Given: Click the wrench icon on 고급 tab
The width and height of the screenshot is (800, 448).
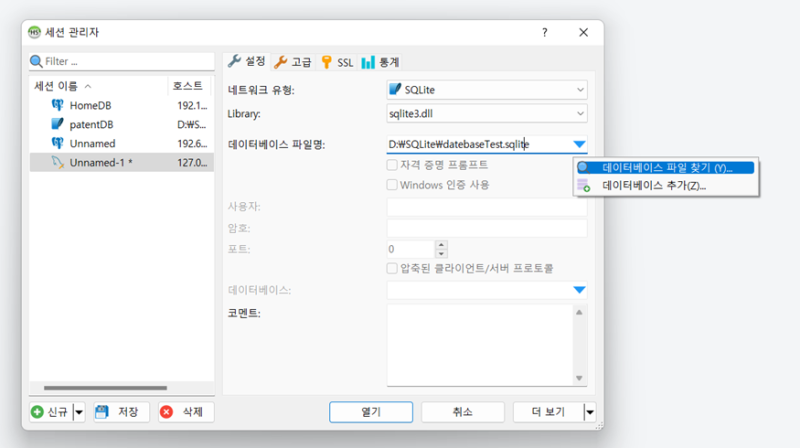Looking at the screenshot, I should [280, 62].
